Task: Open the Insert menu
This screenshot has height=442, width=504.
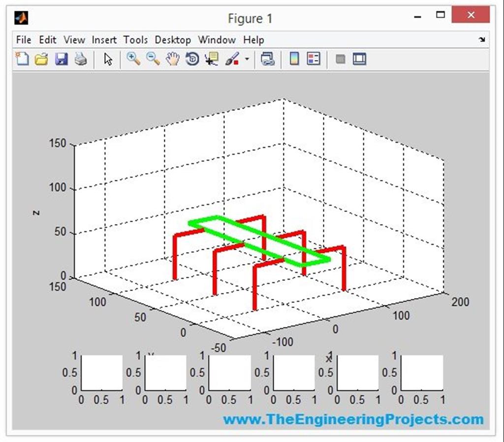Action: [x=104, y=40]
